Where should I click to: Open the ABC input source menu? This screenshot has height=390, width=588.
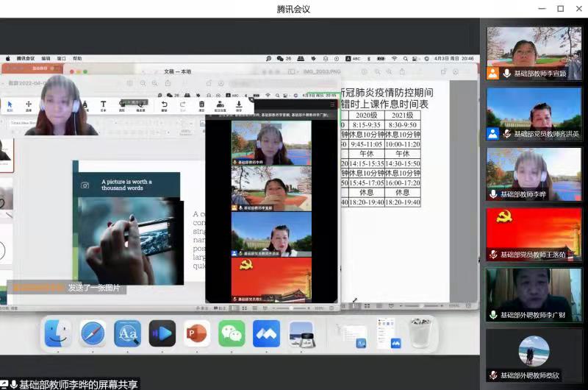pyautogui.click(x=353, y=59)
